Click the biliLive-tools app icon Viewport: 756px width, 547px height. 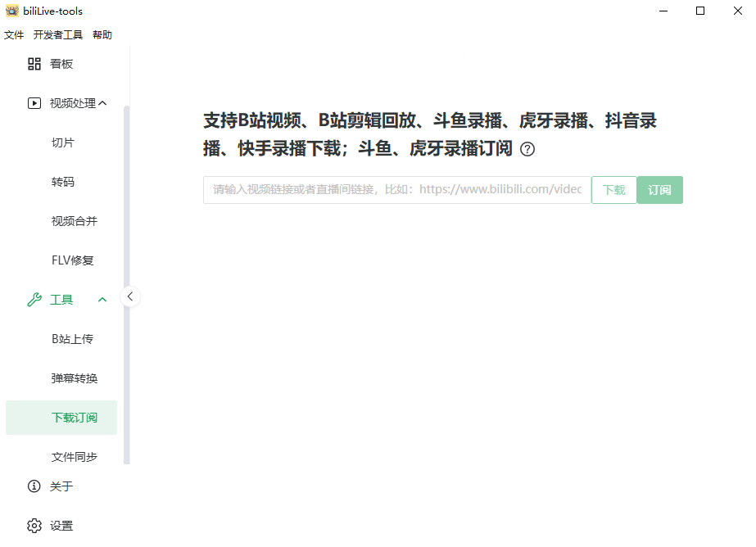point(11,11)
